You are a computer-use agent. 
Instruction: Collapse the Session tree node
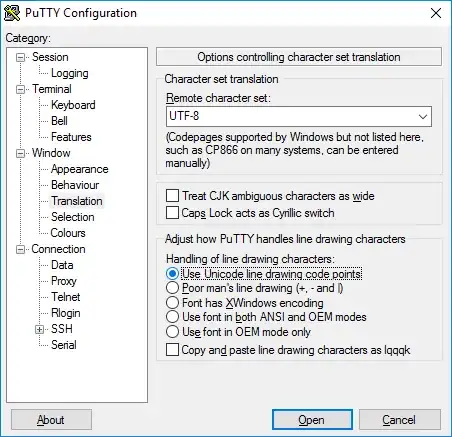[21, 58]
